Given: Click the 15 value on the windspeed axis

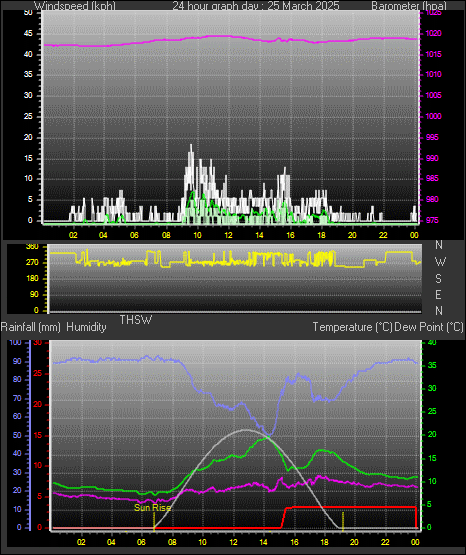Looking at the screenshot, I should 28,158.
